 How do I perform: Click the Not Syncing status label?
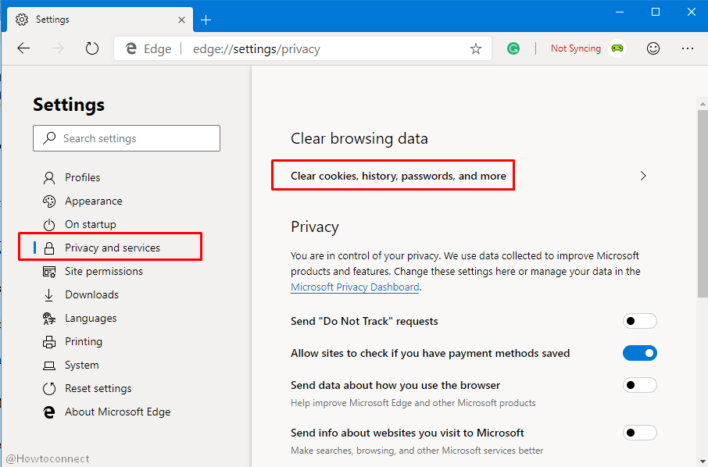pyautogui.click(x=576, y=48)
